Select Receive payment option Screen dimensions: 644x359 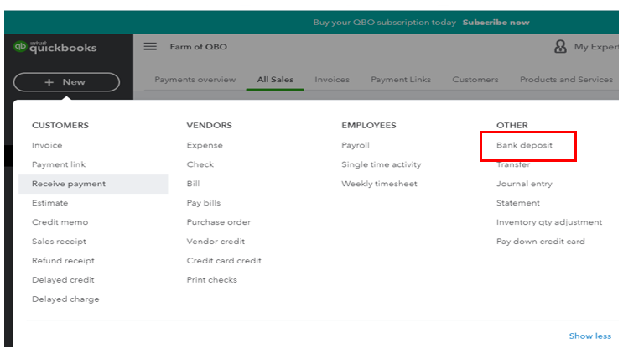[x=93, y=184]
